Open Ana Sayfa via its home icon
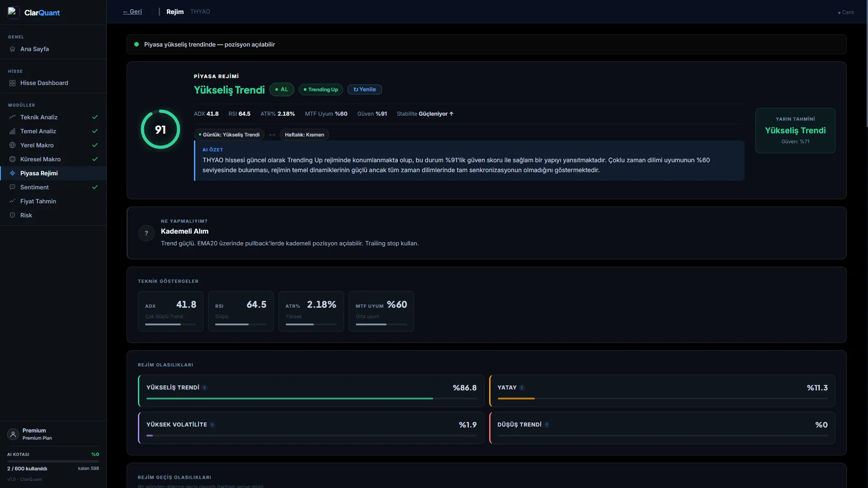The height and width of the screenshot is (488, 868). 12,49
